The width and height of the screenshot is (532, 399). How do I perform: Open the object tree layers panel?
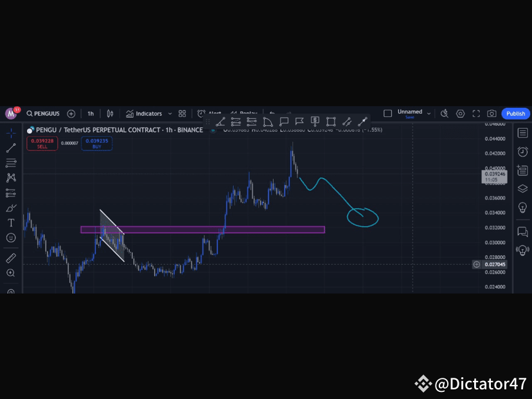[522, 189]
